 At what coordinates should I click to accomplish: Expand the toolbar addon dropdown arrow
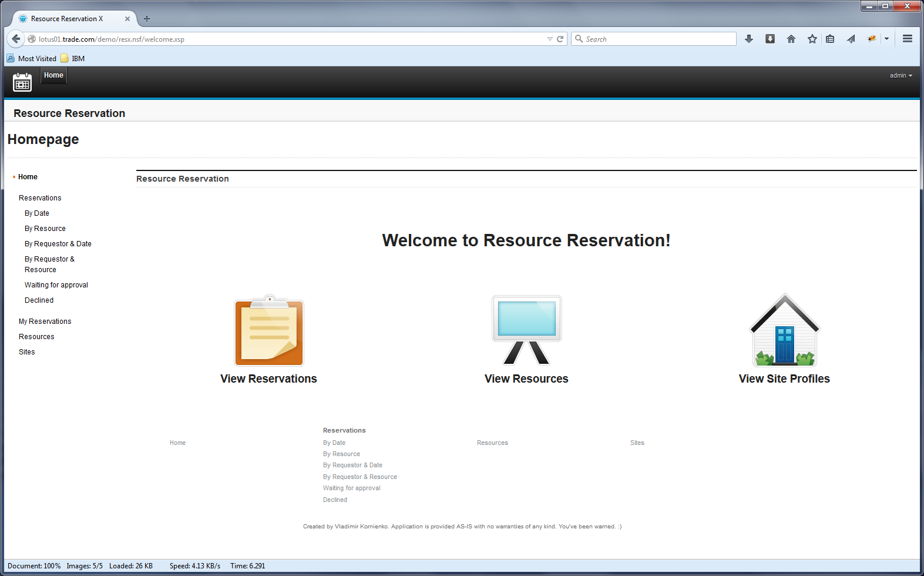886,39
